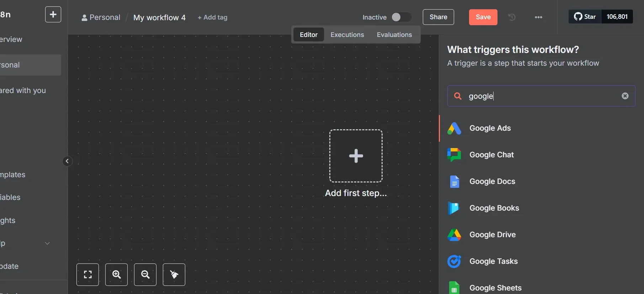Open the three-dots workflow menu
The image size is (644, 294).
[538, 17]
